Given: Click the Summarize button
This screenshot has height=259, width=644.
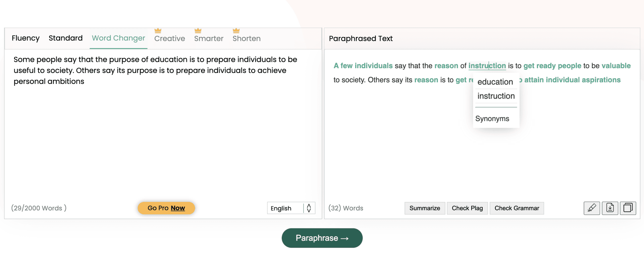Looking at the screenshot, I should [425, 208].
